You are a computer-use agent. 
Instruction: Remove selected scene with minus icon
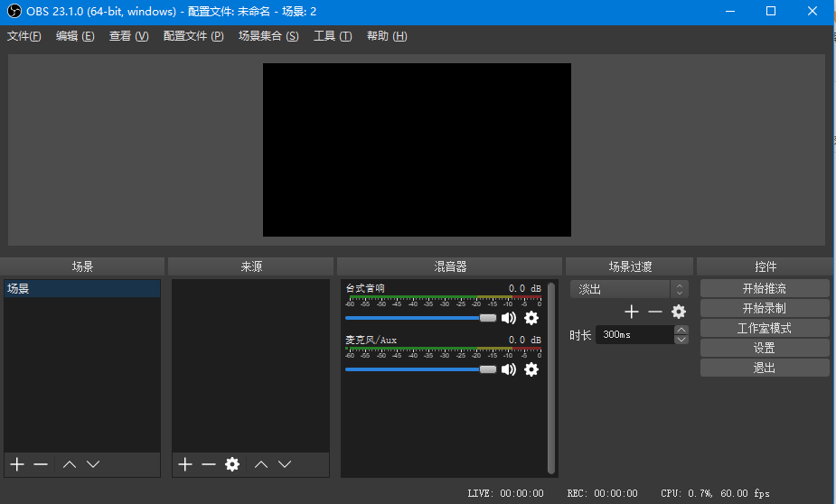pos(41,464)
